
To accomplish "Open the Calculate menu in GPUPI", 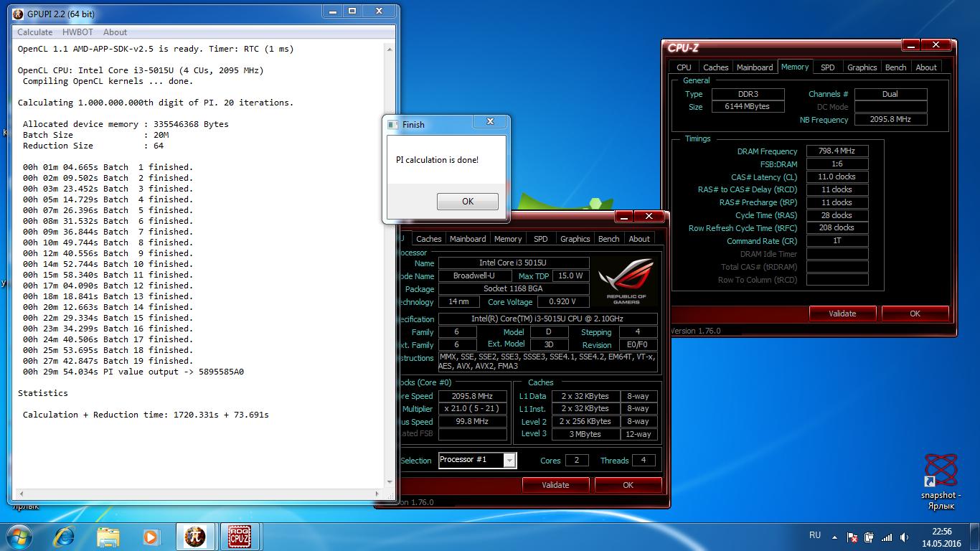I will pos(34,32).
